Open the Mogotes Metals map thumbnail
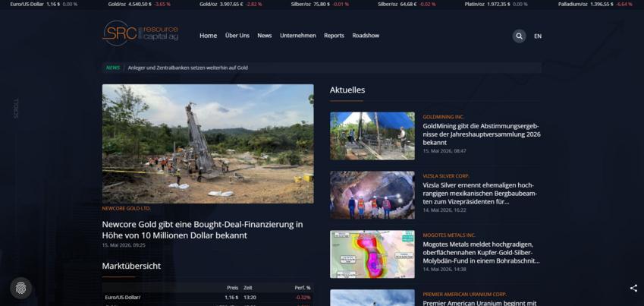 coord(372,254)
